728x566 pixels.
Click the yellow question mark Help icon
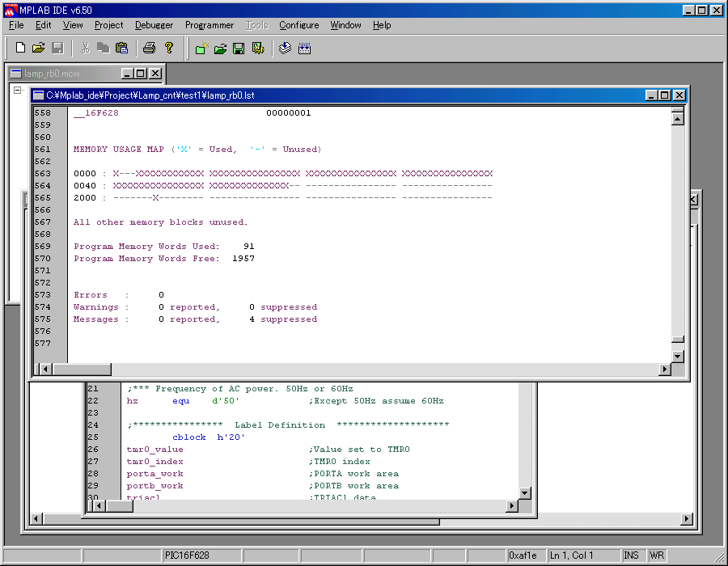click(168, 48)
